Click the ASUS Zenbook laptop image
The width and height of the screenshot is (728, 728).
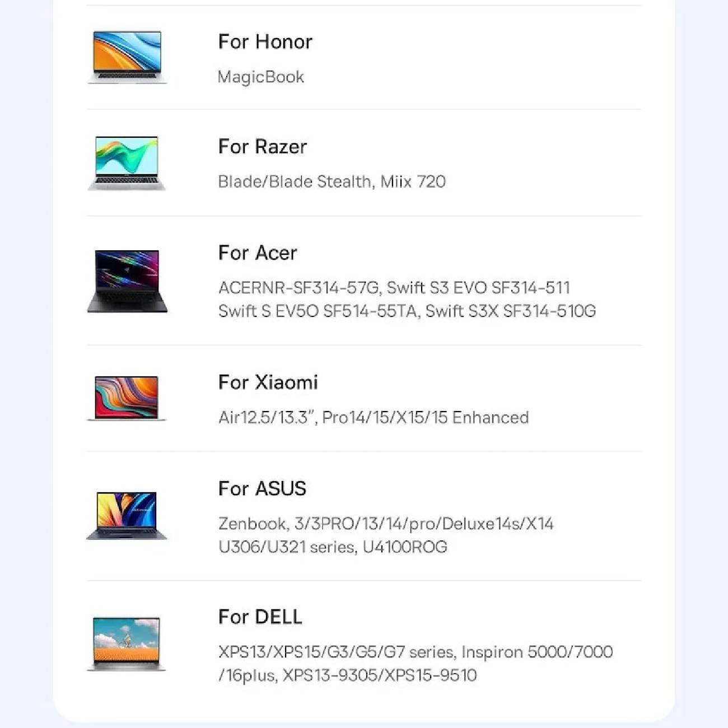pos(127,516)
